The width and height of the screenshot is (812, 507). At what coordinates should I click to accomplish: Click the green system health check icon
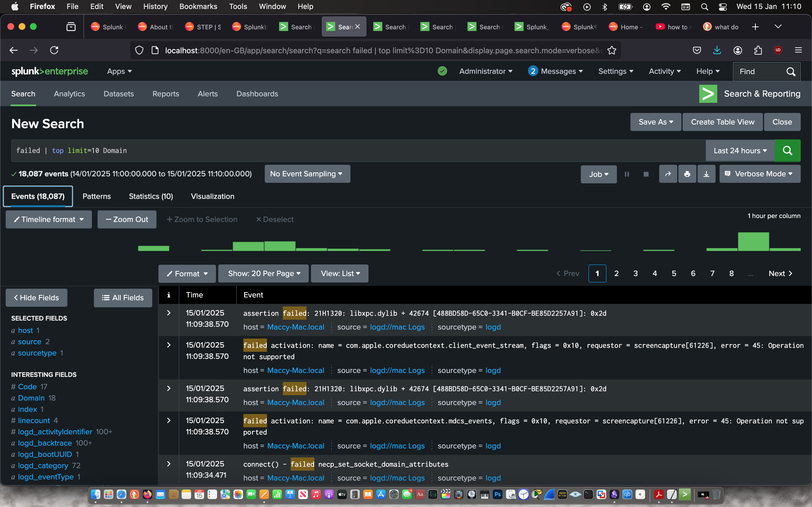pos(442,71)
